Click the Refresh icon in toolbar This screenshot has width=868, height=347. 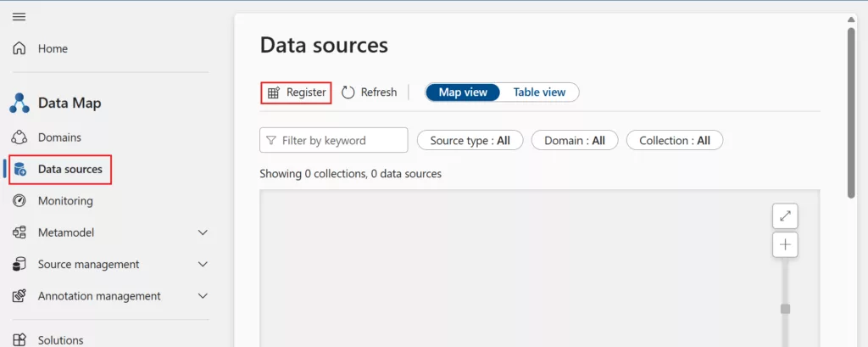tap(348, 92)
